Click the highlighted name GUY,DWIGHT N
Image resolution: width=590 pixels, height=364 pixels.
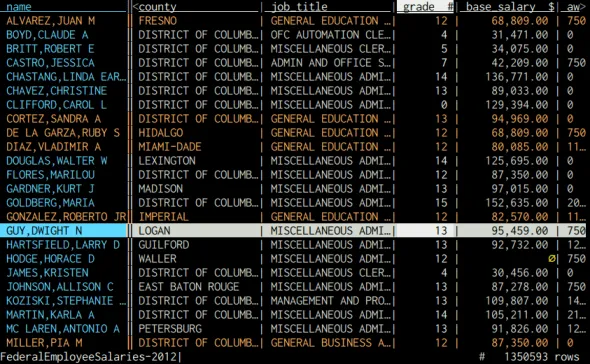point(44,231)
